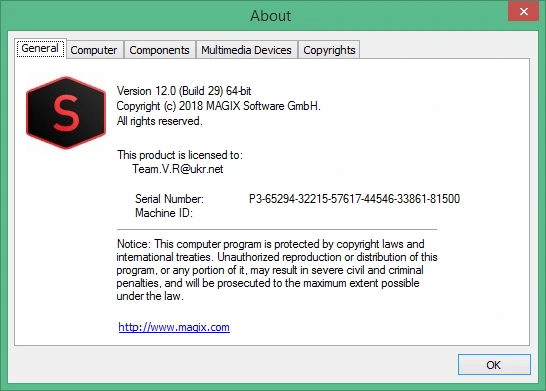
Task: Click the red S hexagon logo
Action: coord(66,113)
